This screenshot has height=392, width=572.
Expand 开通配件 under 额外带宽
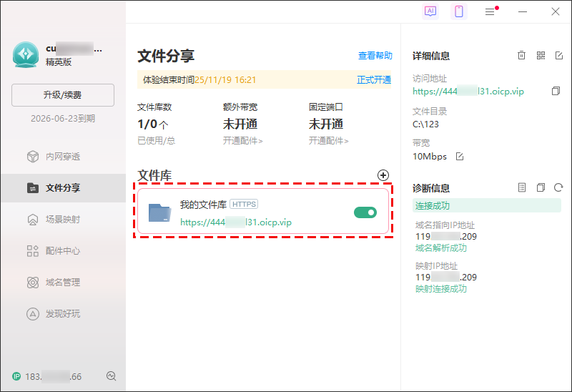tap(242, 141)
